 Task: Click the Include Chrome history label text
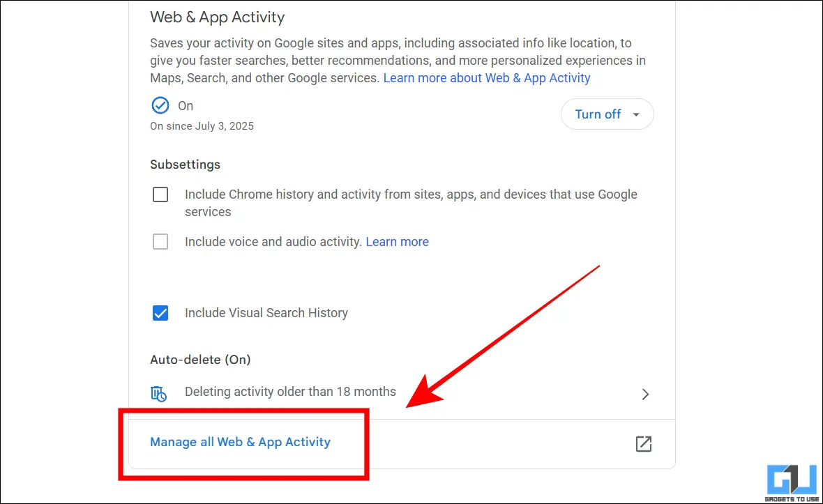coord(411,203)
